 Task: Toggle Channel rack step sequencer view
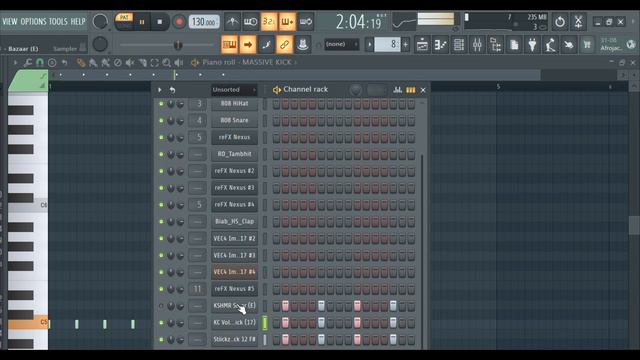(410, 90)
